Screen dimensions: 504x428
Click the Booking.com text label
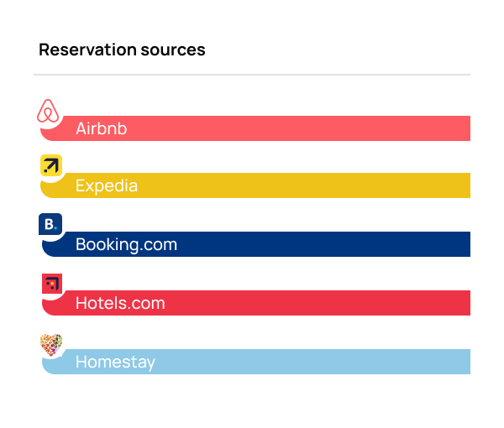point(126,245)
